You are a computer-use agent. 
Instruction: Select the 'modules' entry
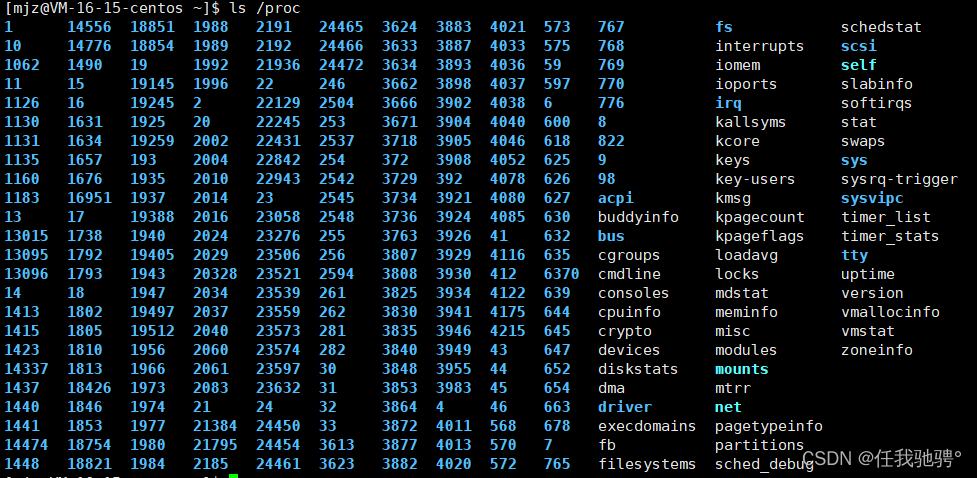(x=746, y=350)
